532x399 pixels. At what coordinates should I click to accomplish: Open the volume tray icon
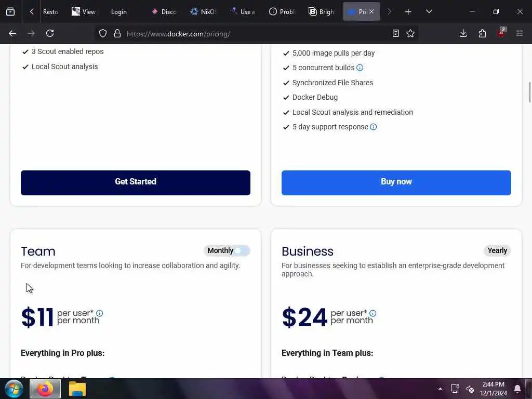pyautogui.click(x=470, y=389)
